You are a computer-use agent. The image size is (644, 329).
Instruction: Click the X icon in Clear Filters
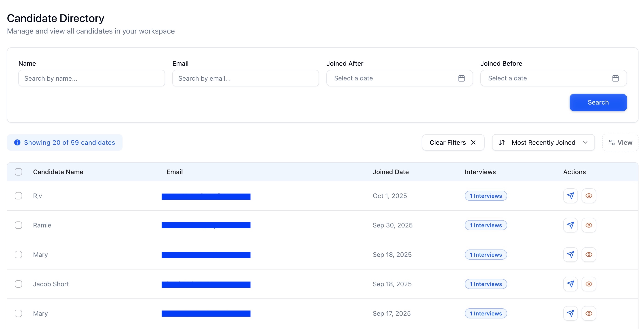[x=473, y=142]
